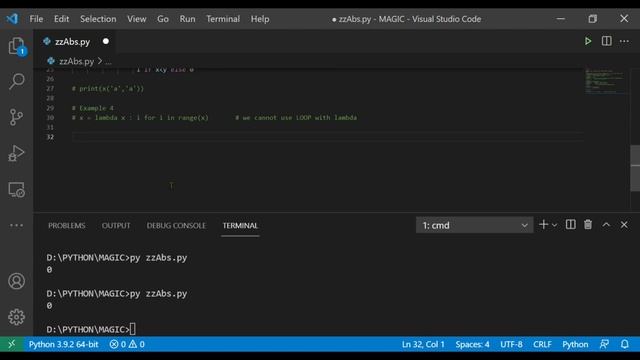Click first 'py zzAbs.py' command in terminal
The height and width of the screenshot is (360, 640).
click(x=158, y=258)
